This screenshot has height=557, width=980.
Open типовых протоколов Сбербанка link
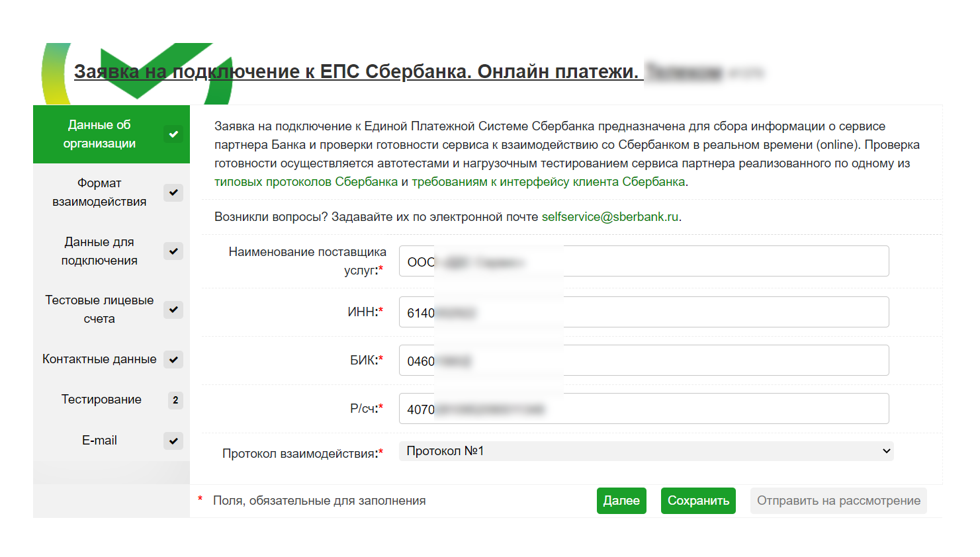(x=306, y=182)
